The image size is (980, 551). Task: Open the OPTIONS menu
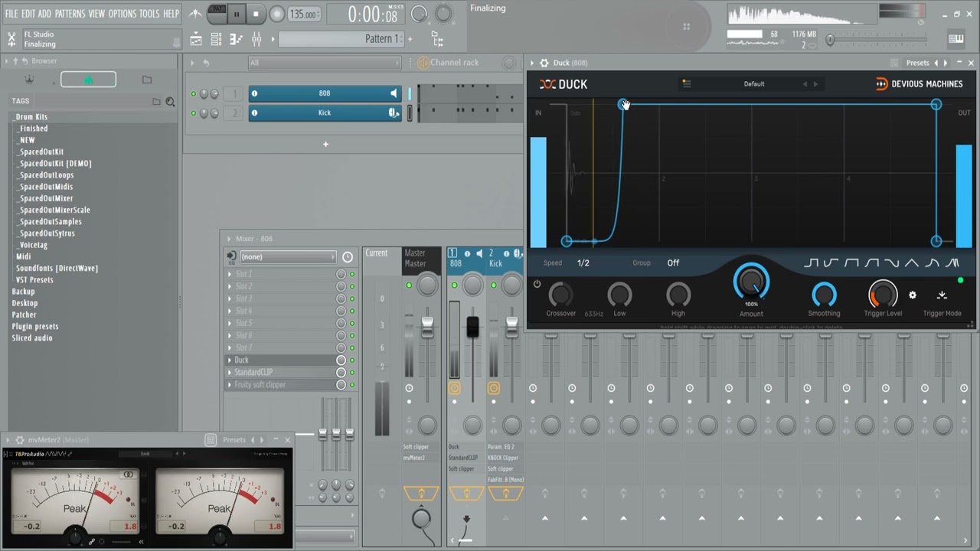point(122,14)
